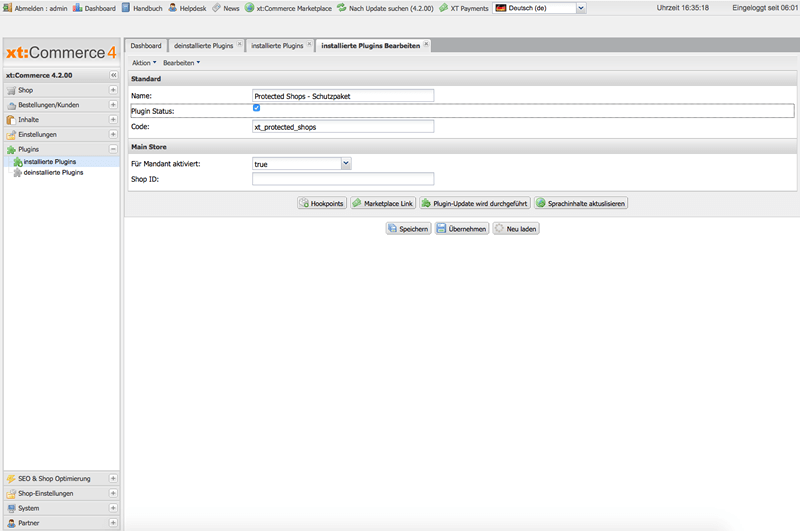The width and height of the screenshot is (800, 531).
Task: Click the Übernehmen apply button
Action: point(462,229)
